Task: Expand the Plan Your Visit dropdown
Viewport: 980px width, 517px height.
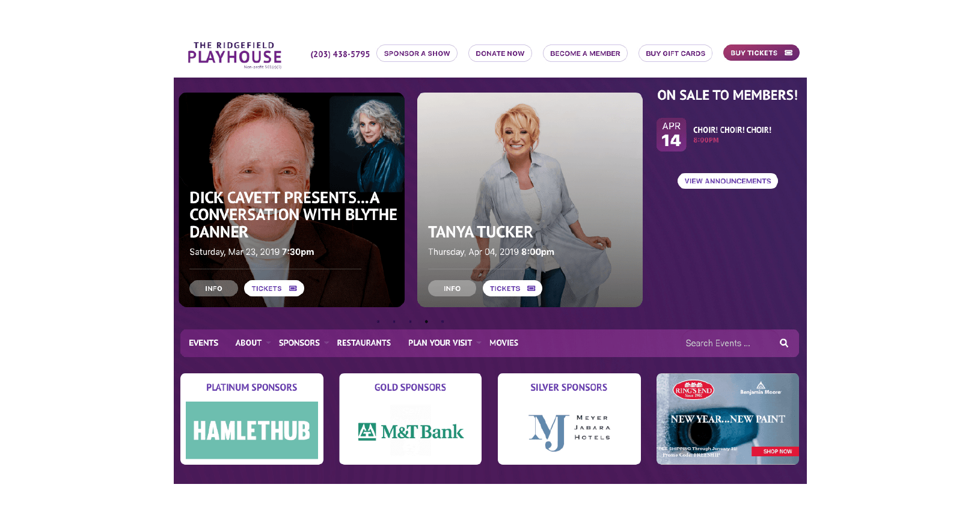Action: [x=479, y=343]
